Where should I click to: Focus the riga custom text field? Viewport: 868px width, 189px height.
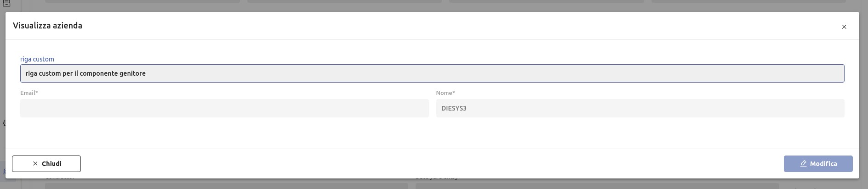(x=432, y=73)
